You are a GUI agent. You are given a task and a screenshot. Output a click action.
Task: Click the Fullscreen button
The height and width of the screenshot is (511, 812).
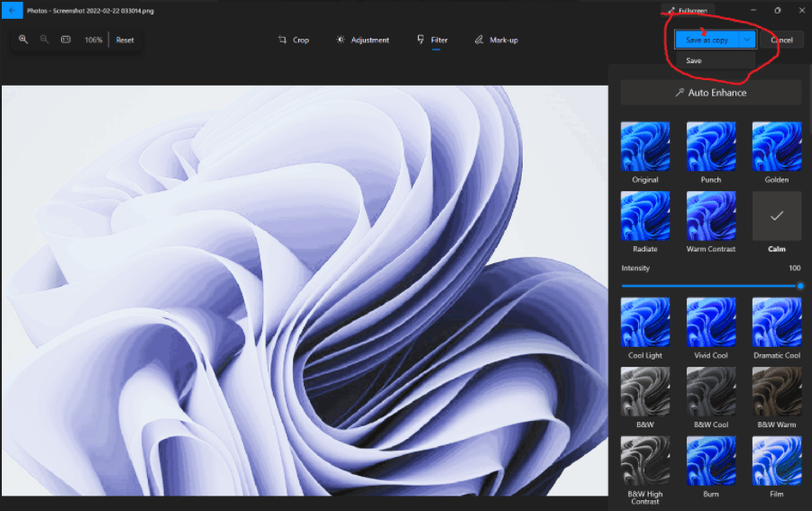688,10
